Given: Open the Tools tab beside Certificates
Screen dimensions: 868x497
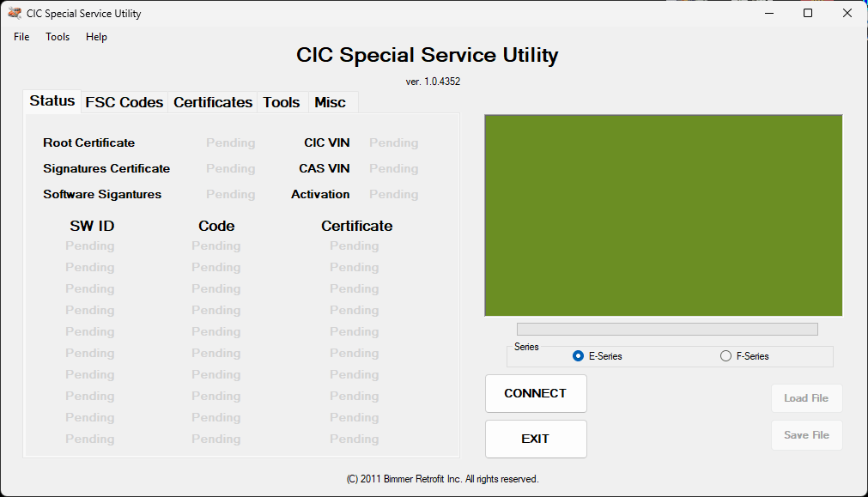Looking at the screenshot, I should click(282, 102).
